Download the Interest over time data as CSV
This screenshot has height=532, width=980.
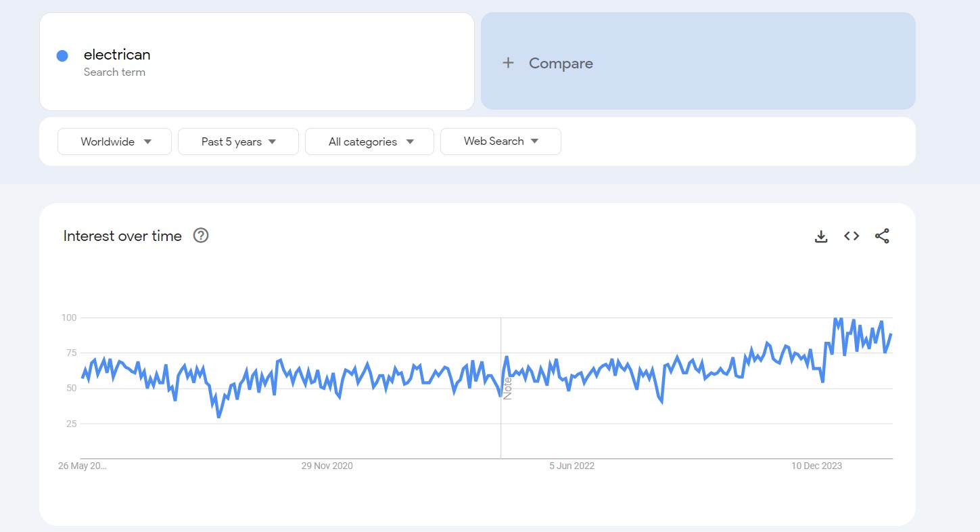pos(821,236)
